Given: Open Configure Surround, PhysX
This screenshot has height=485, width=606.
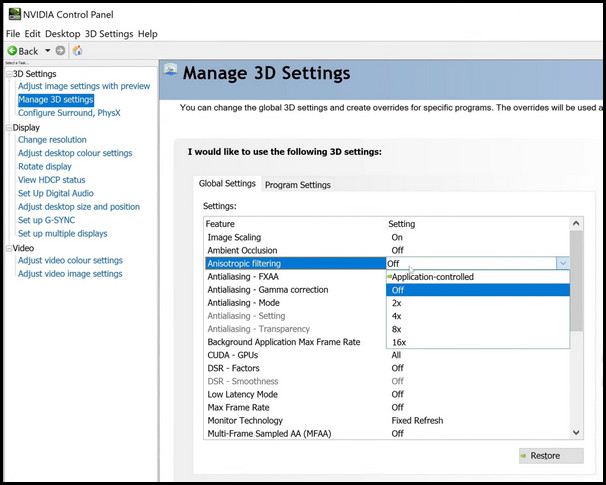Looking at the screenshot, I should pos(69,113).
